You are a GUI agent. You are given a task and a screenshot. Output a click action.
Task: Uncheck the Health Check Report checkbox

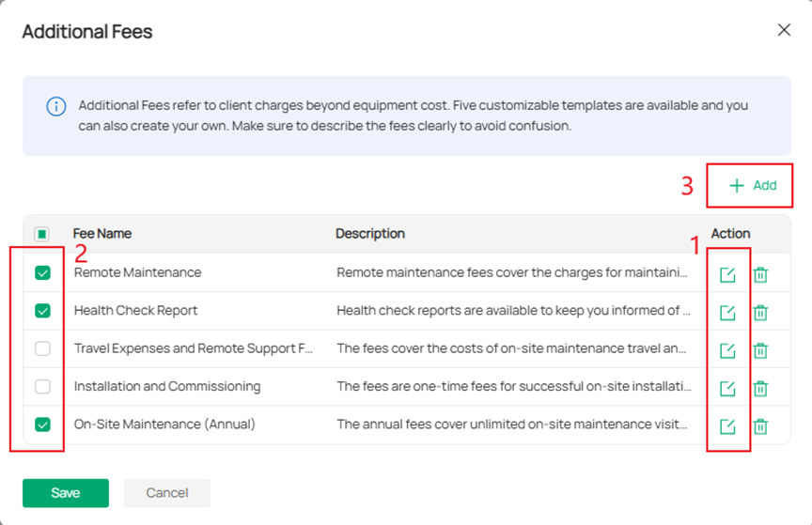tap(42, 311)
